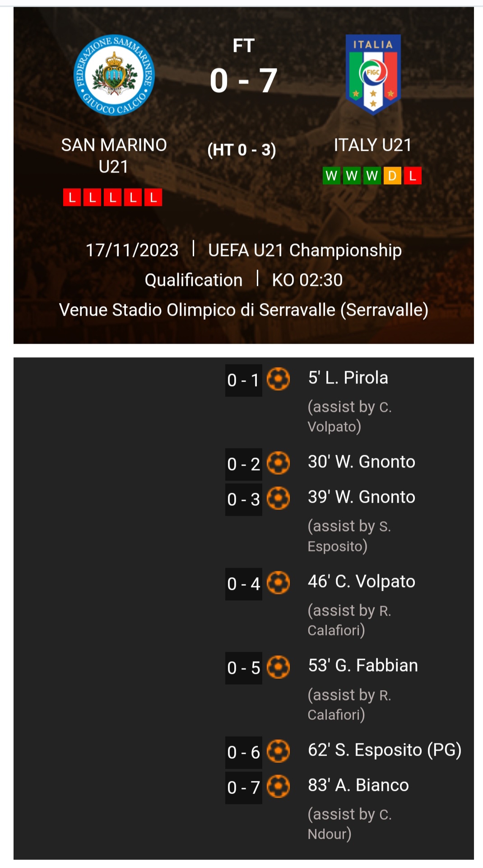Open the SAN MARINO U21 team name
Image resolution: width=483 pixels, height=868 pixels.
(114, 156)
